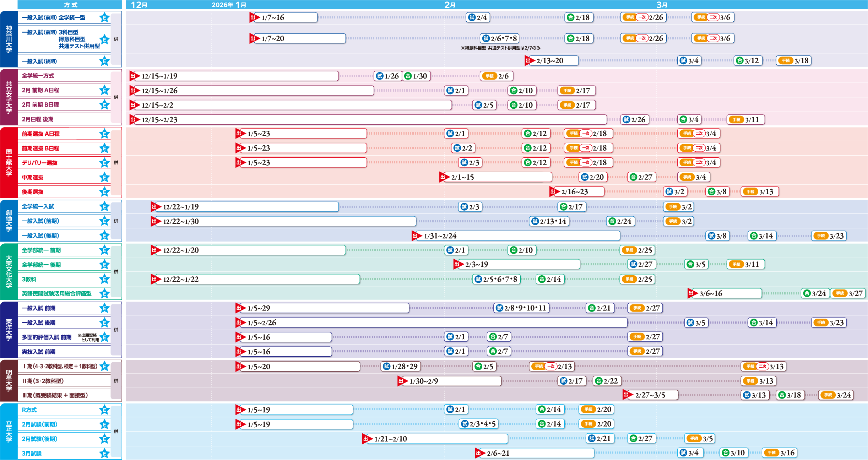
Task: Click the green 合 icon next to 3/24
Action: click(x=807, y=293)
